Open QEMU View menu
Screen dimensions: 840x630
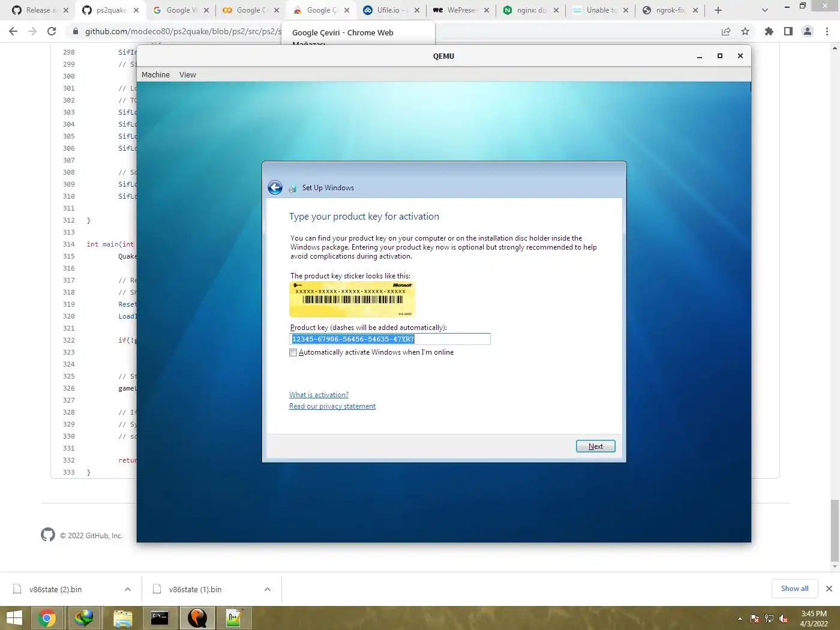tap(188, 75)
